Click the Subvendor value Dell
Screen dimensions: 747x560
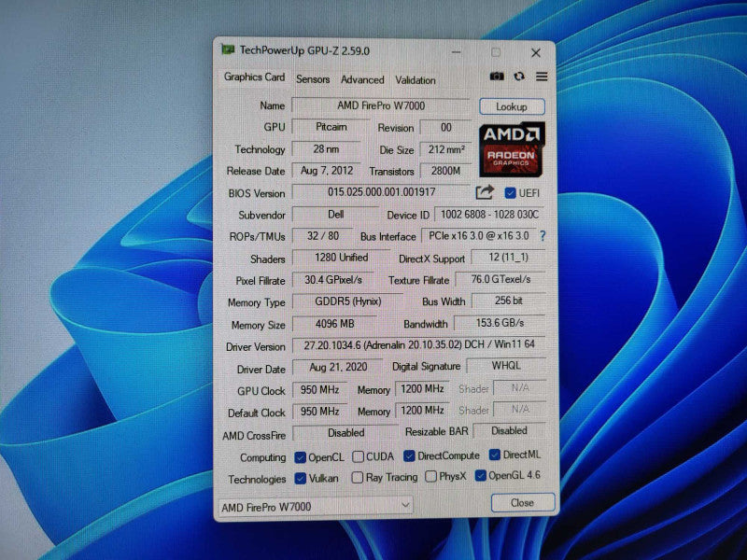pyautogui.click(x=335, y=215)
